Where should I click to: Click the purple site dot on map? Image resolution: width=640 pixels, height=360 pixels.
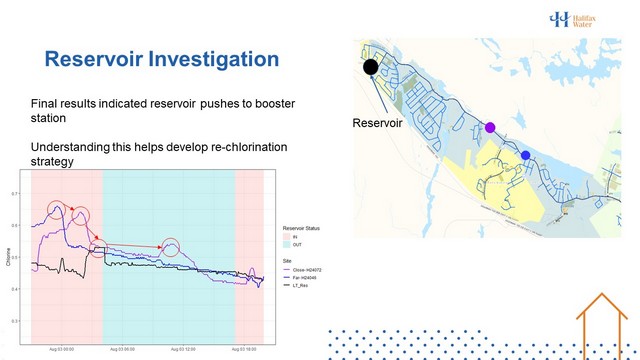pos(490,128)
